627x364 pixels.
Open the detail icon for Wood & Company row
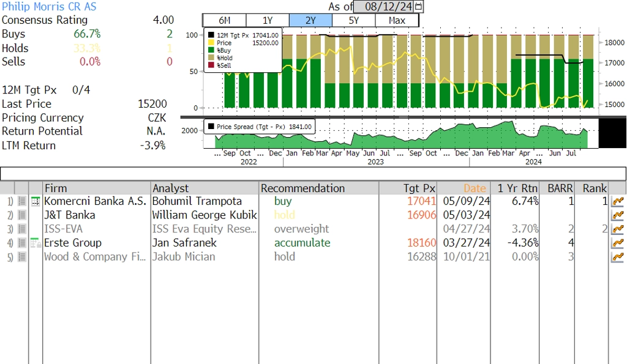(23, 257)
